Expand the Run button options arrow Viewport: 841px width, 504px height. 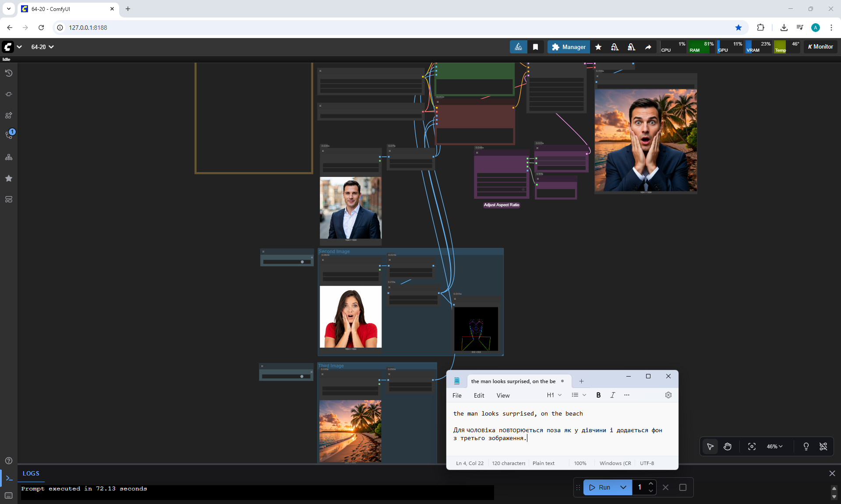(623, 487)
